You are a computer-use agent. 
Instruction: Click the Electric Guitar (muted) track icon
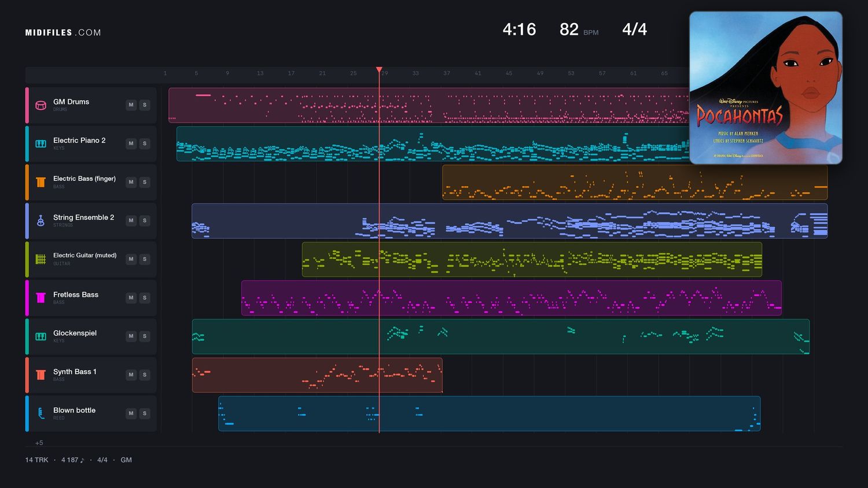coord(41,259)
